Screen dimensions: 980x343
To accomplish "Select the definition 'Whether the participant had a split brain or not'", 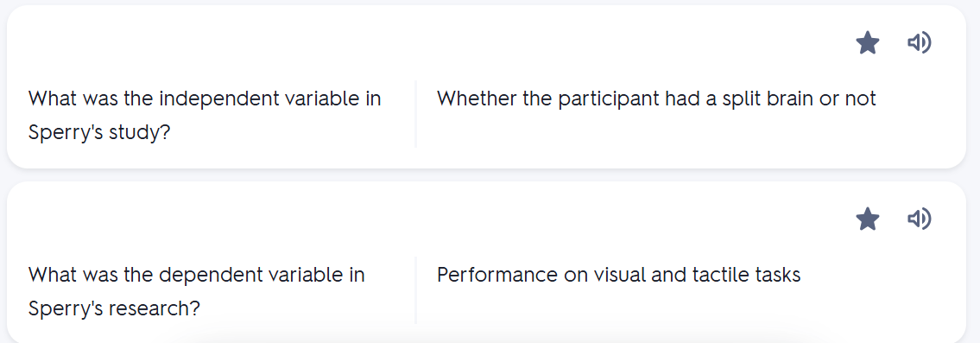I will point(656,98).
